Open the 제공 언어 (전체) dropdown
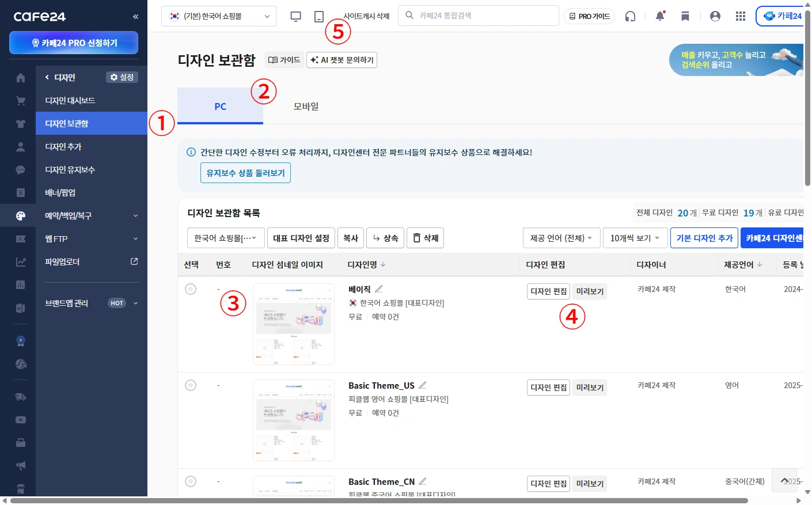The height and width of the screenshot is (505, 812). point(561,238)
